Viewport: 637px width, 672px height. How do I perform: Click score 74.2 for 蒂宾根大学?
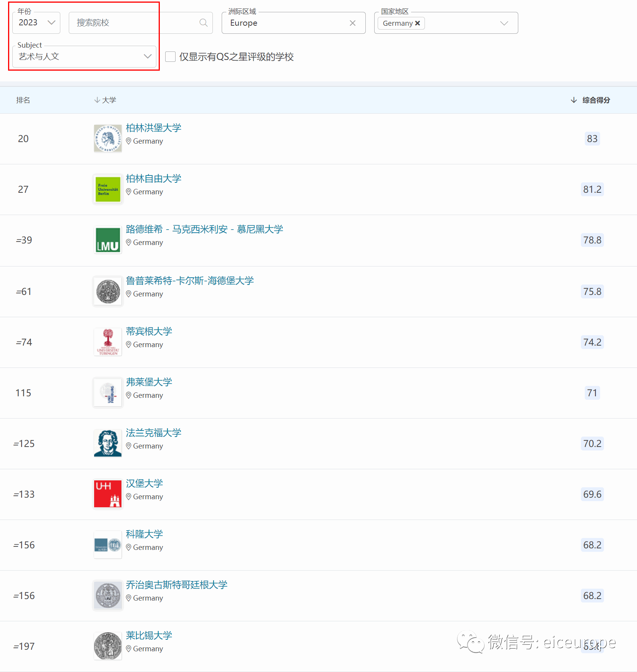click(592, 342)
